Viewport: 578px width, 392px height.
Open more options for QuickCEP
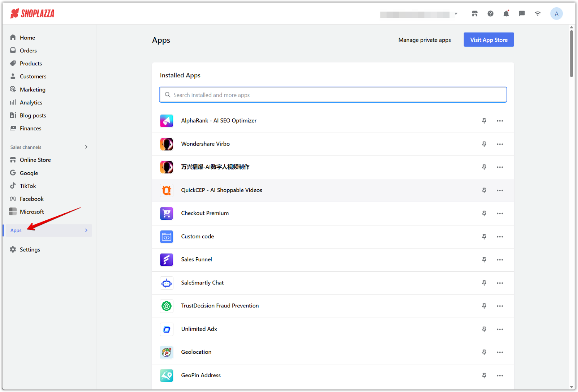500,190
